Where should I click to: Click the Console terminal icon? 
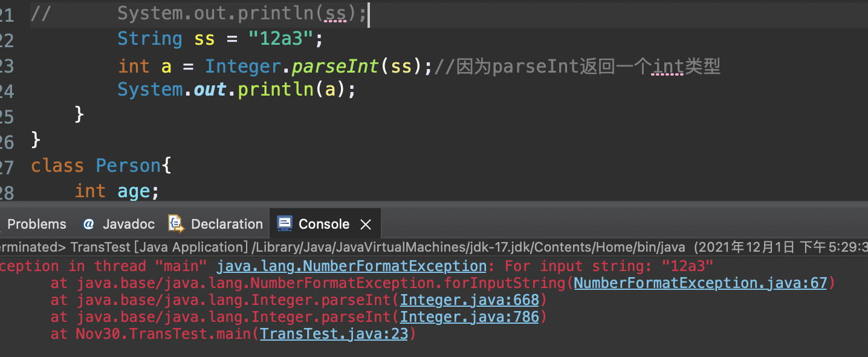click(x=285, y=223)
